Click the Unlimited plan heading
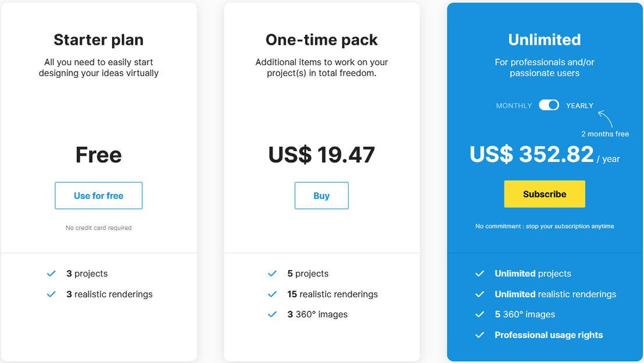 click(544, 39)
